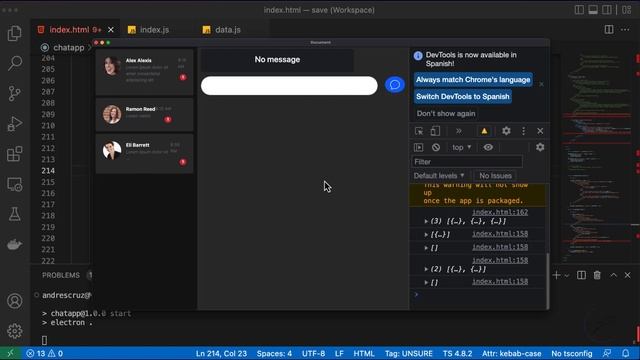Open the Default levels dropdown

click(x=439, y=176)
